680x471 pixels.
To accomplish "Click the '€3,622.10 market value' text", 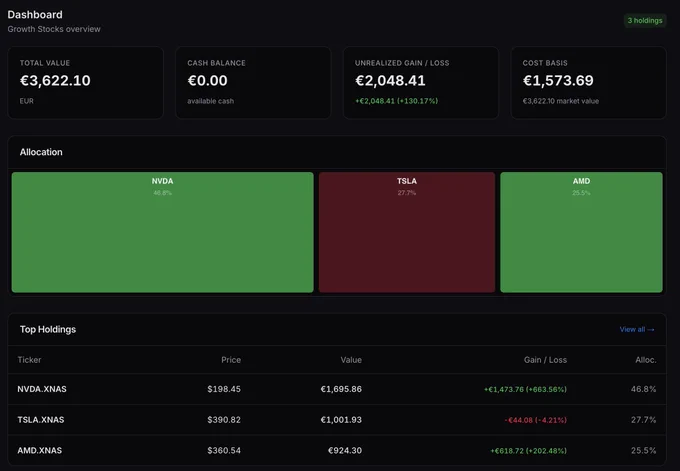I will pos(561,101).
